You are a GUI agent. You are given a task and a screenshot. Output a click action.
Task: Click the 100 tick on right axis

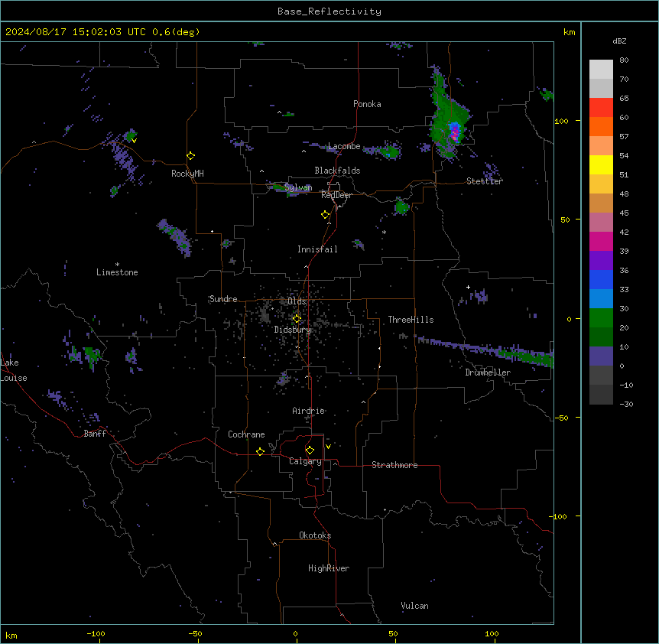point(561,121)
